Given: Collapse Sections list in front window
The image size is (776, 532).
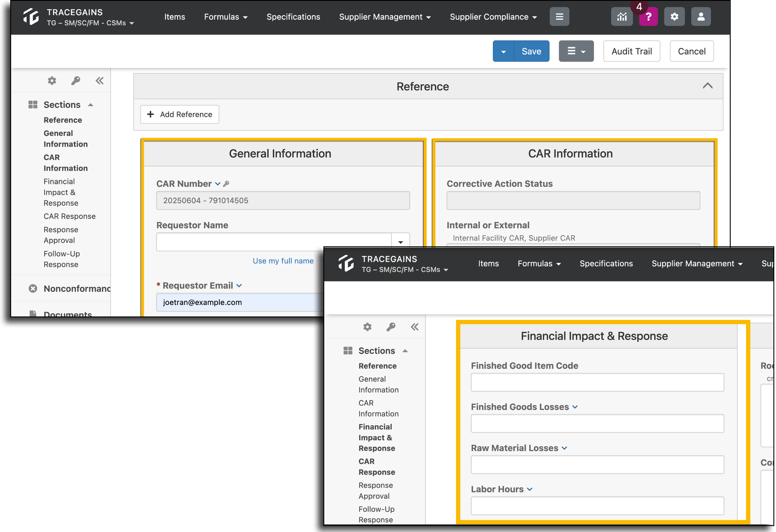Looking at the screenshot, I should point(405,351).
